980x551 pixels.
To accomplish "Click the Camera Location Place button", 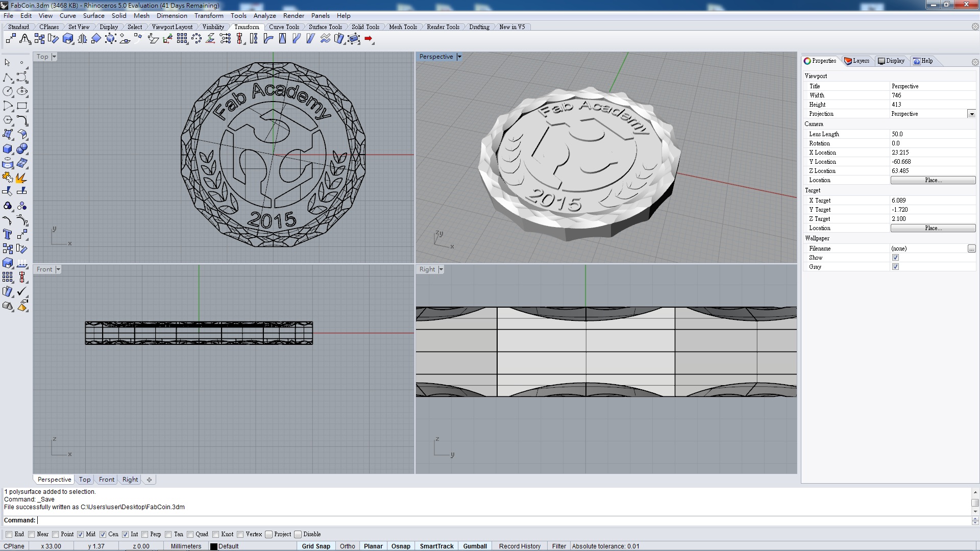I will (933, 180).
